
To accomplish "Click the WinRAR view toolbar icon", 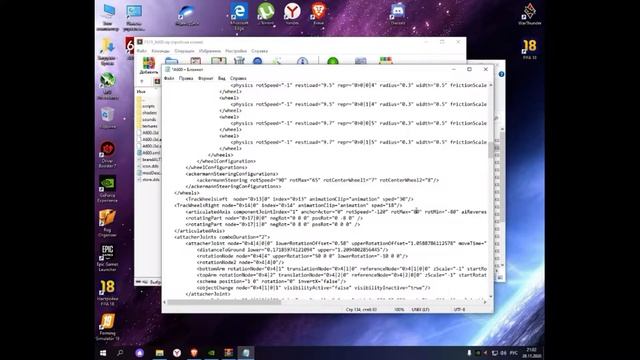I will (x=218, y=61).
